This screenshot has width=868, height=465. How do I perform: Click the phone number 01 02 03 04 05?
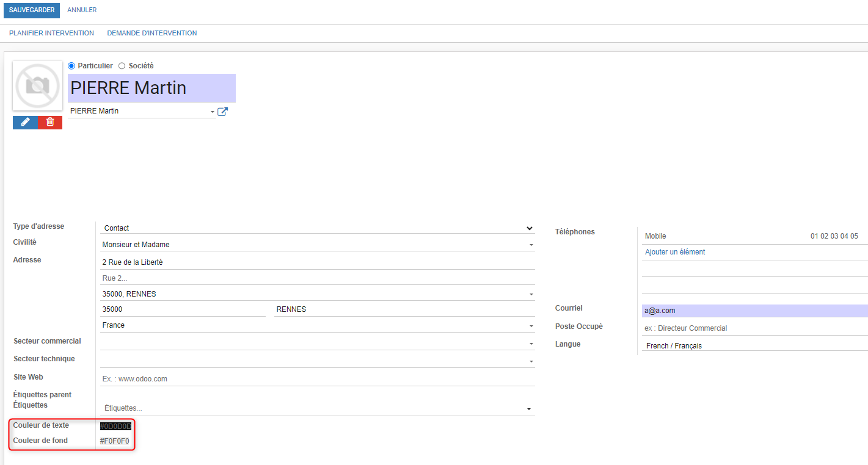[834, 236]
